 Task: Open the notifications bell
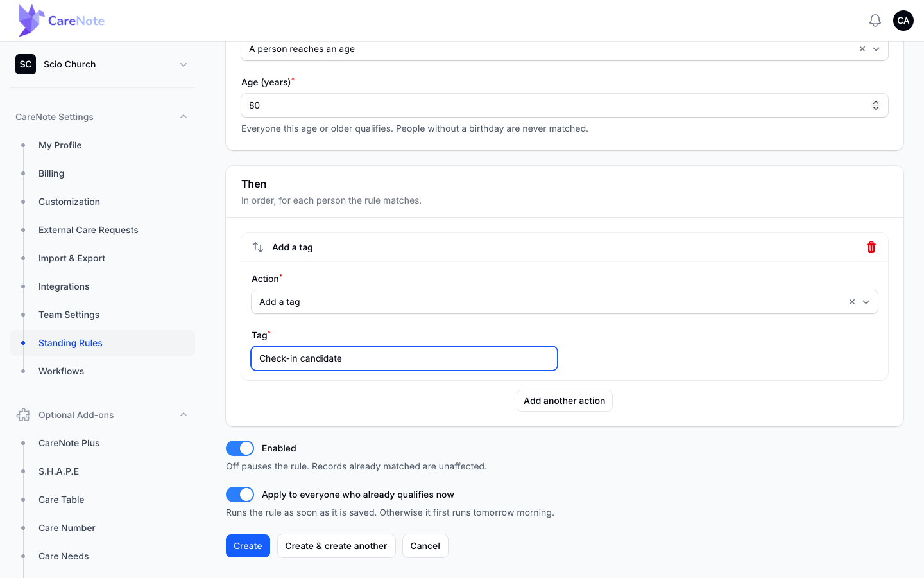pos(875,21)
